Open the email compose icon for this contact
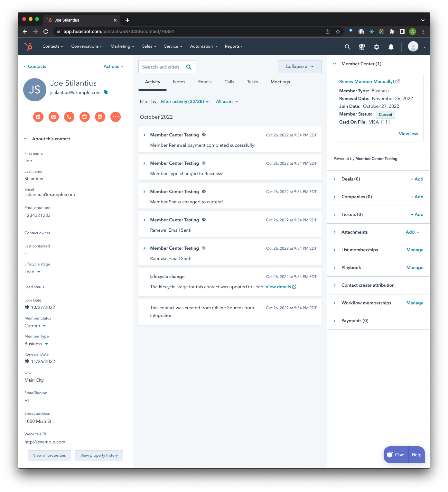This screenshot has height=492, width=448. click(54, 117)
